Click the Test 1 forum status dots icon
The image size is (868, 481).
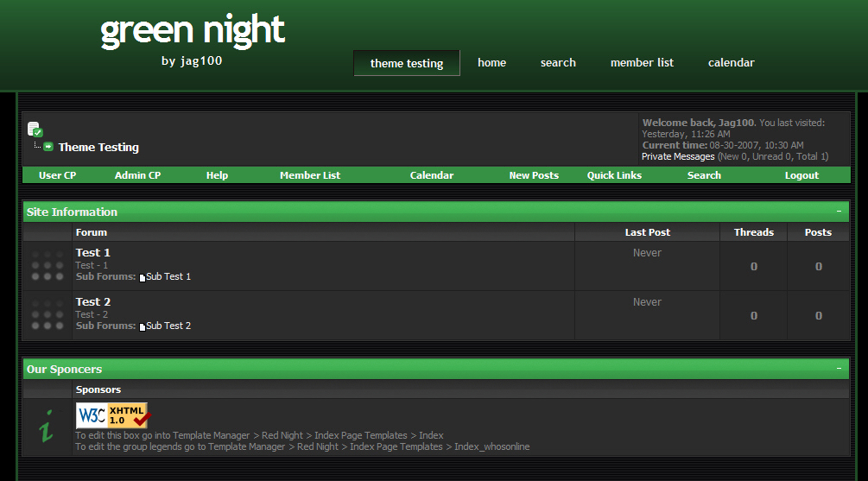click(x=47, y=266)
